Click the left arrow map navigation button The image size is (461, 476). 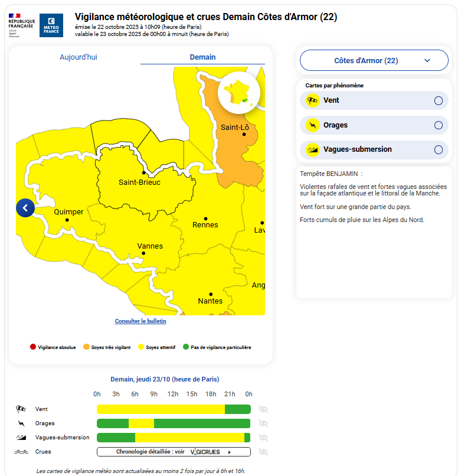tap(25, 208)
